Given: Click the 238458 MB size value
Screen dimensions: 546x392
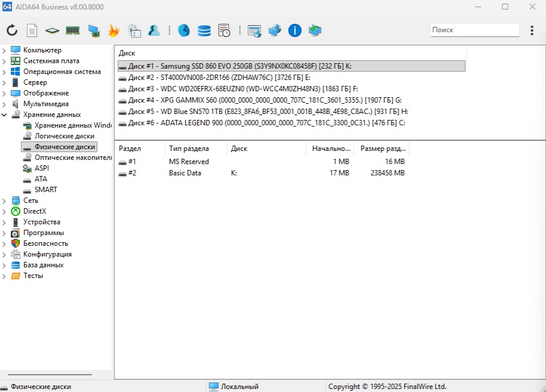Looking at the screenshot, I should pyautogui.click(x=387, y=173).
